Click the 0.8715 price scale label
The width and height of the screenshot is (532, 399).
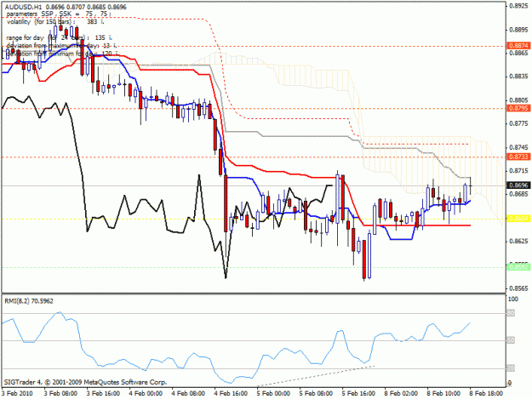tap(518, 170)
